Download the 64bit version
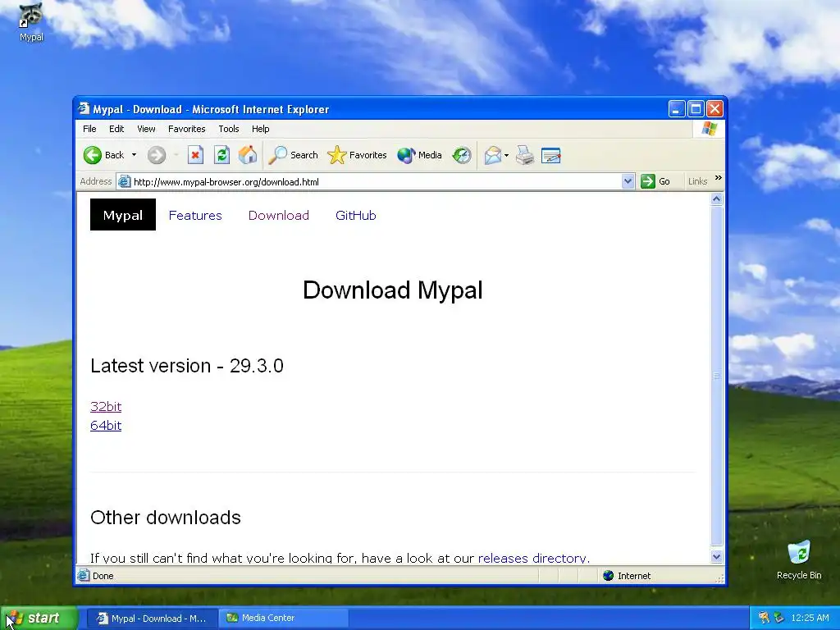Screen dimensions: 840x630 coord(106,426)
